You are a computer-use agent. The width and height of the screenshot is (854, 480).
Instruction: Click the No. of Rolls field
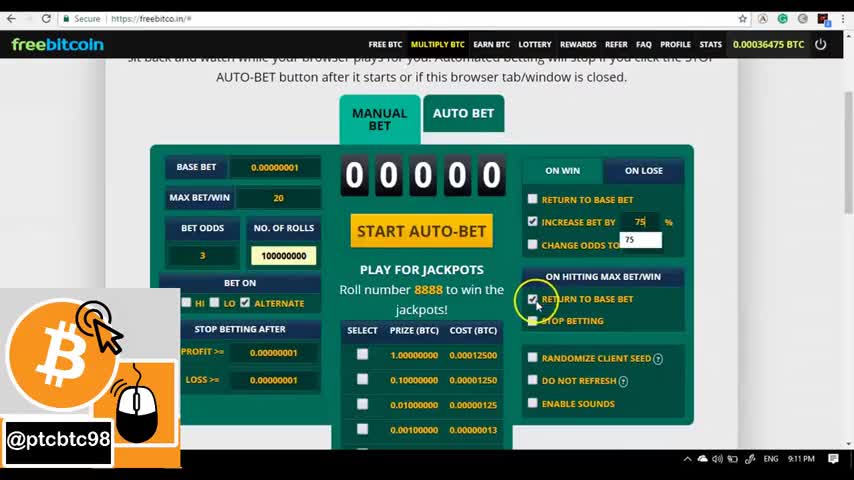coord(283,256)
